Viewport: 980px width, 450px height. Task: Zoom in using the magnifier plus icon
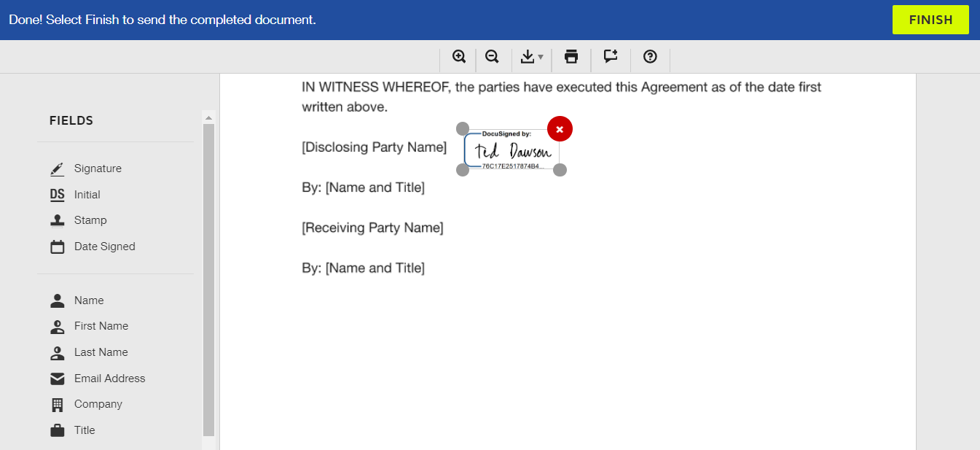pos(459,57)
